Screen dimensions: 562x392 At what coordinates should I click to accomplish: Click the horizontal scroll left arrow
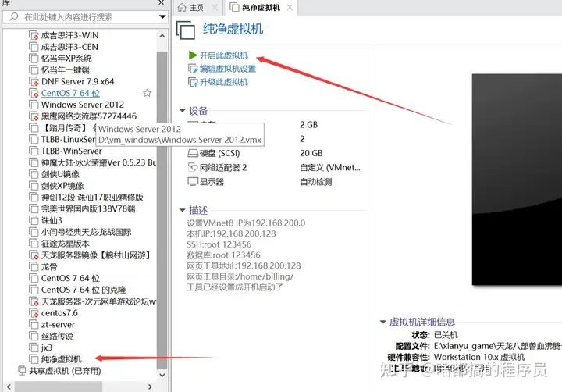point(9,387)
